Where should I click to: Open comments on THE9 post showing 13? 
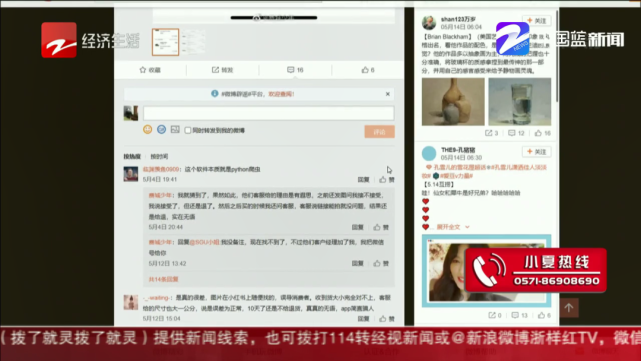pyautogui.click(x=520, y=315)
